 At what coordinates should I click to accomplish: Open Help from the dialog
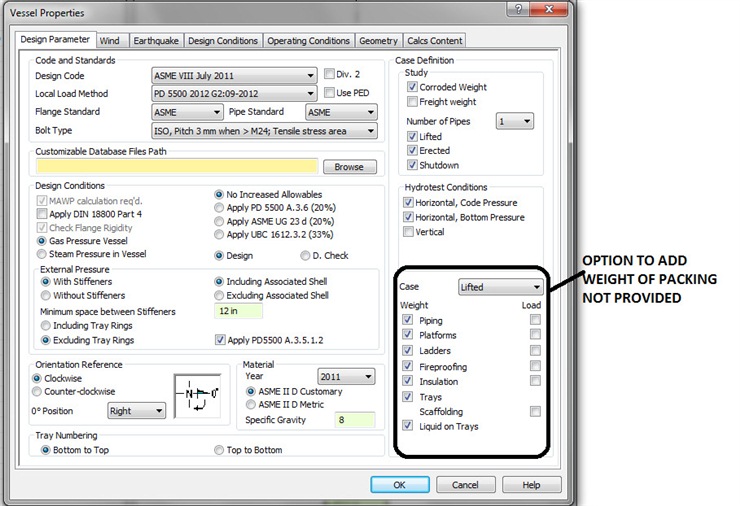click(x=532, y=485)
